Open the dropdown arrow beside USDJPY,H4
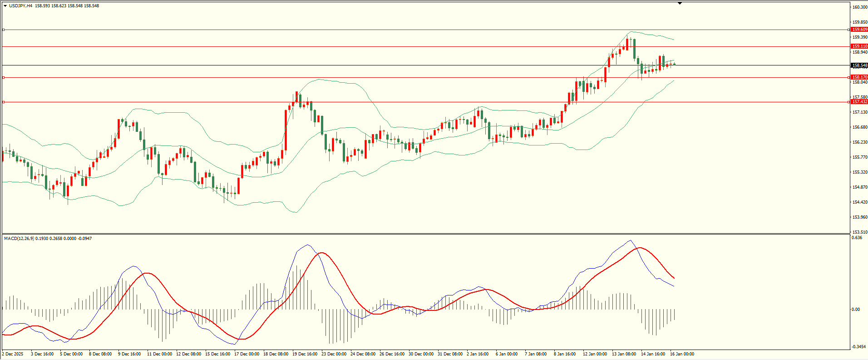 (5, 6)
